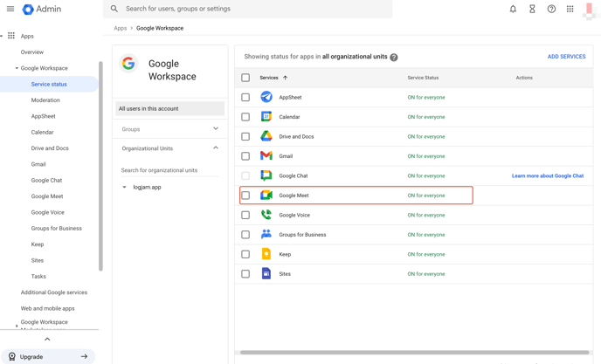Check the Sites row checkbox

245,273
